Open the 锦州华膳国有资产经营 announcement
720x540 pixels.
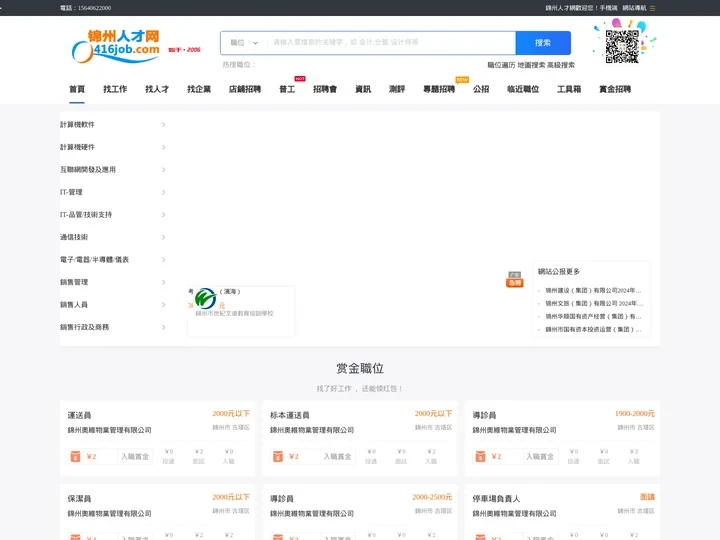[x=593, y=316]
